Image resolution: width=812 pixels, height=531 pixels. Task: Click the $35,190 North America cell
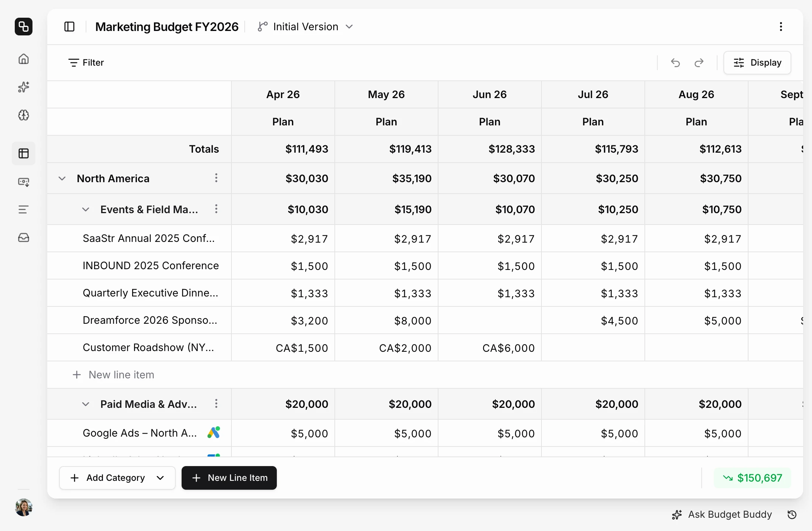pos(386,178)
